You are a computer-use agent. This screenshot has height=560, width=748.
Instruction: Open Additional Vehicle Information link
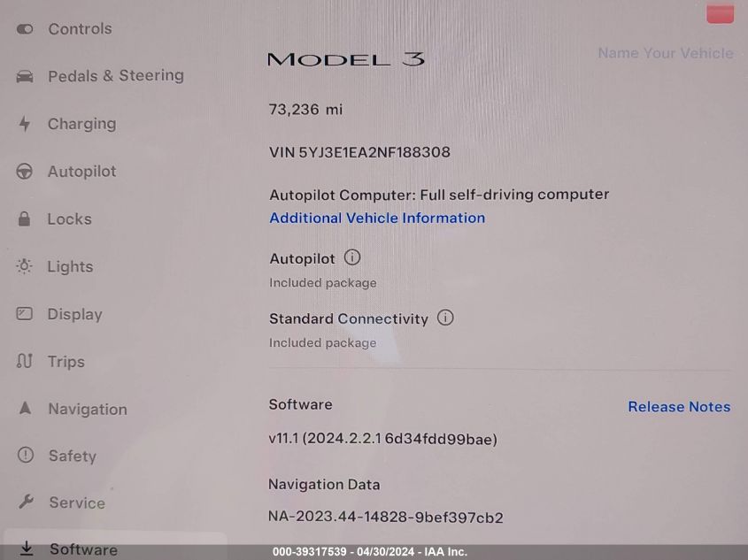click(377, 218)
